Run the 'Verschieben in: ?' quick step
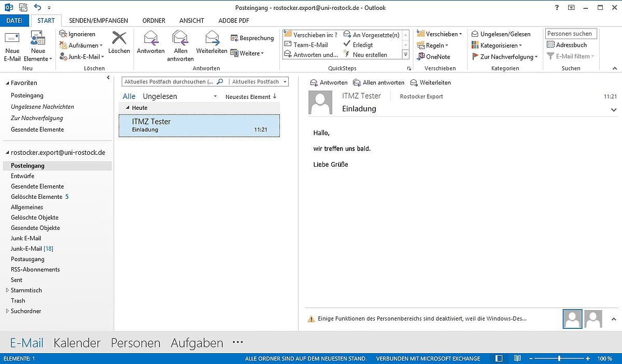This screenshot has width=622, height=364. 311,35
